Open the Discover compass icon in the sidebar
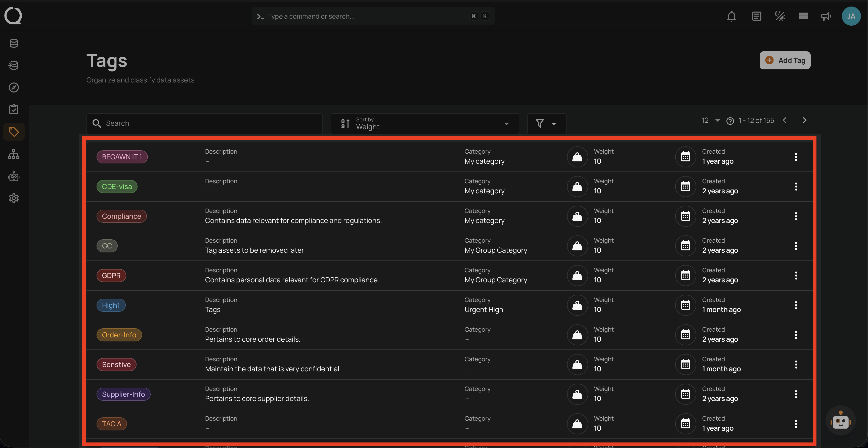This screenshot has height=448, width=868. pos(14,87)
